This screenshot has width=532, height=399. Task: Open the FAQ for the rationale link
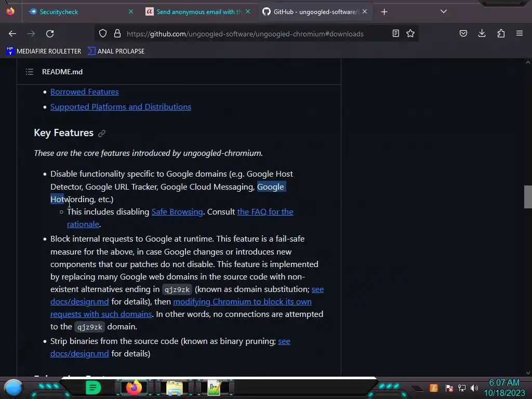265,212
